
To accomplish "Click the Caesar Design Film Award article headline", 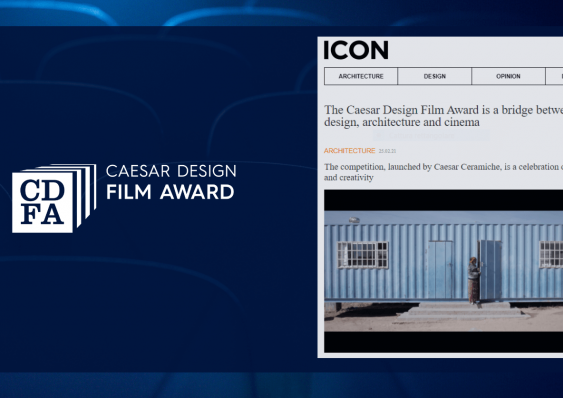I will point(443,116).
